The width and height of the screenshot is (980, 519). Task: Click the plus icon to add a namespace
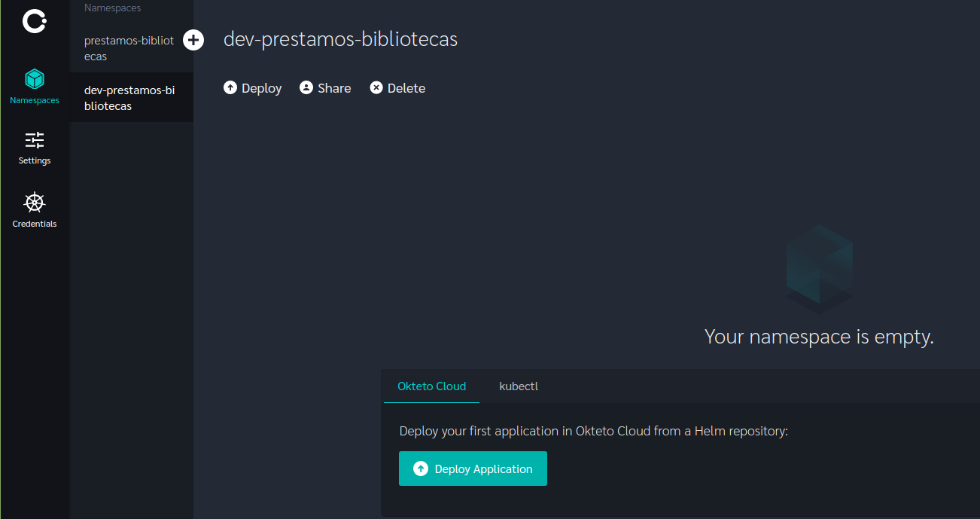click(x=193, y=41)
